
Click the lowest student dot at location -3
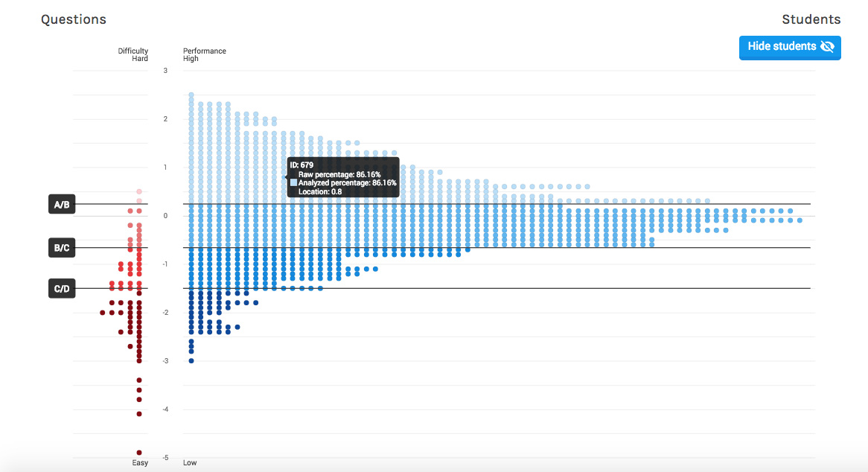(x=191, y=361)
